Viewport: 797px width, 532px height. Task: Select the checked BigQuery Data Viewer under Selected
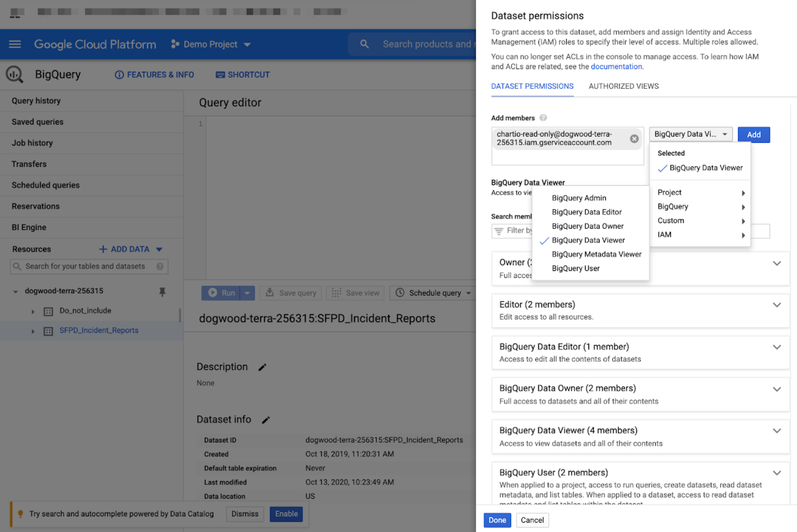pos(700,168)
